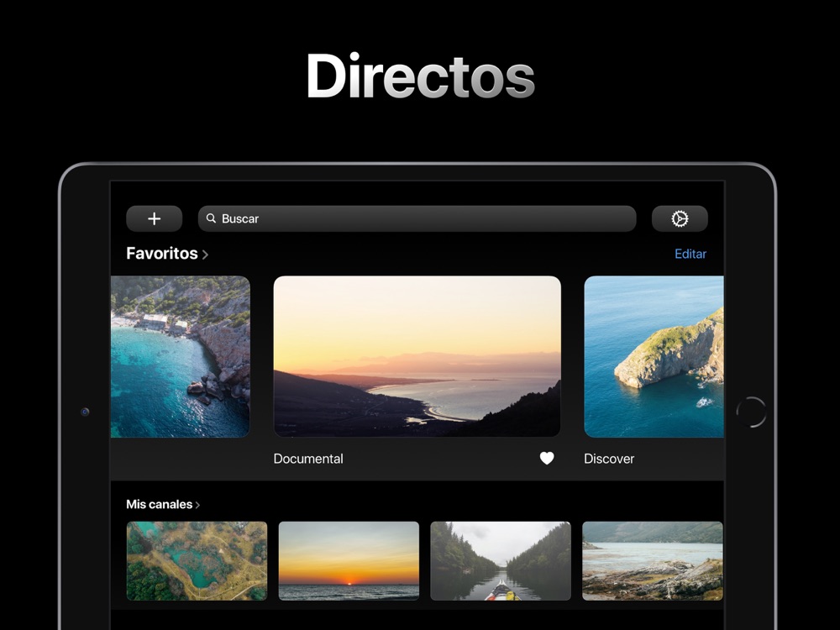Open the Discover island thumbnail

coord(654,356)
